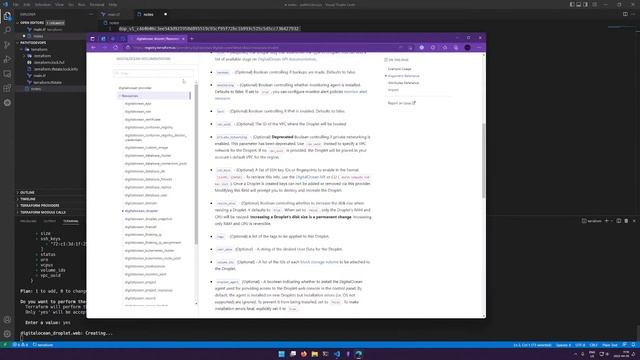Image resolution: width=640 pixels, height=360 pixels.
Task: Open the Terraform icon in VS Code activity bar
Action: coord(7,103)
